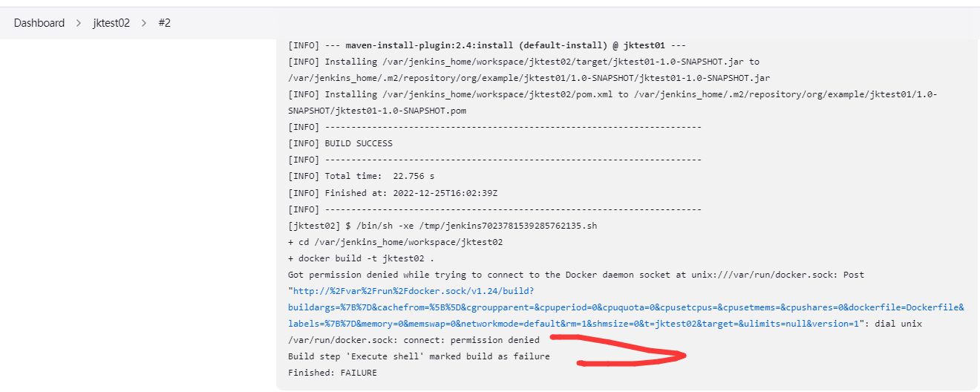
Task: Expand the chevron after jktest02 breadcrumb
Action: click(144, 23)
